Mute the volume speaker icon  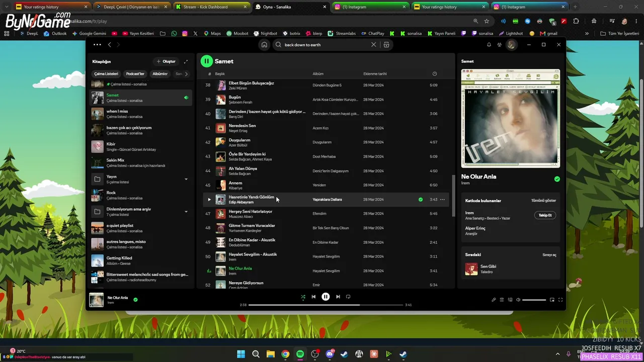(x=518, y=300)
